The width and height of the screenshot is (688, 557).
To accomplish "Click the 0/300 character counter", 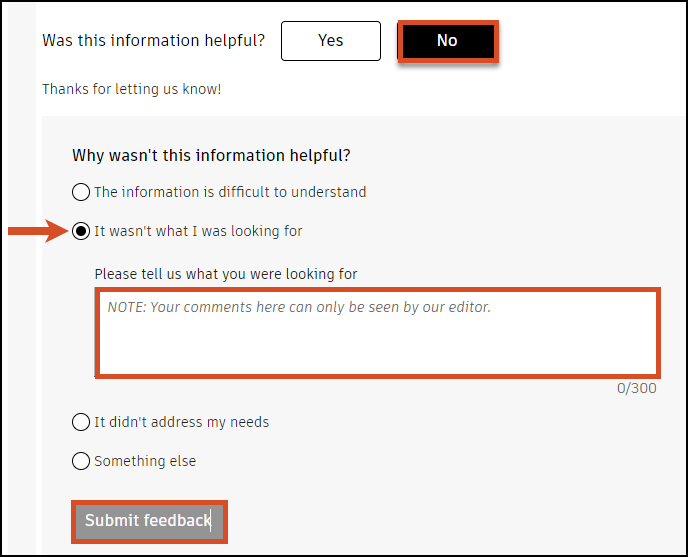I will [x=637, y=388].
